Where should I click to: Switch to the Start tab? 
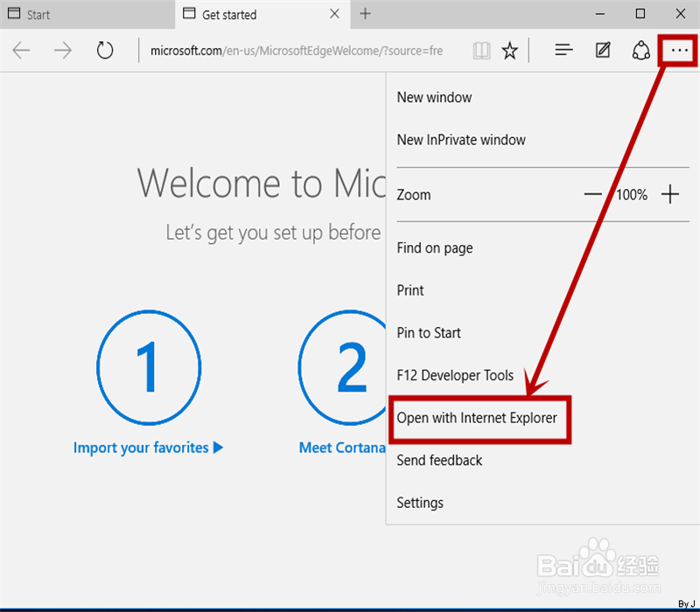87,14
